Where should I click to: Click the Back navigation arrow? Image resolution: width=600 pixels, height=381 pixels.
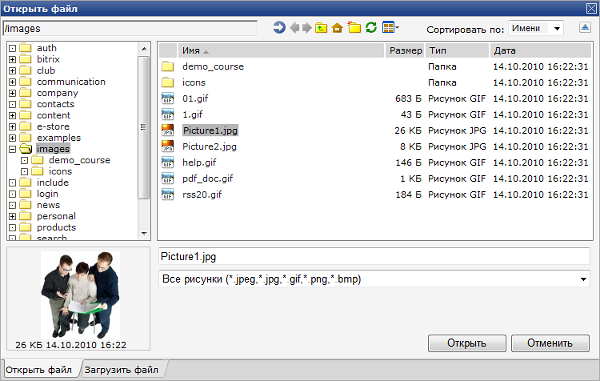click(294, 28)
